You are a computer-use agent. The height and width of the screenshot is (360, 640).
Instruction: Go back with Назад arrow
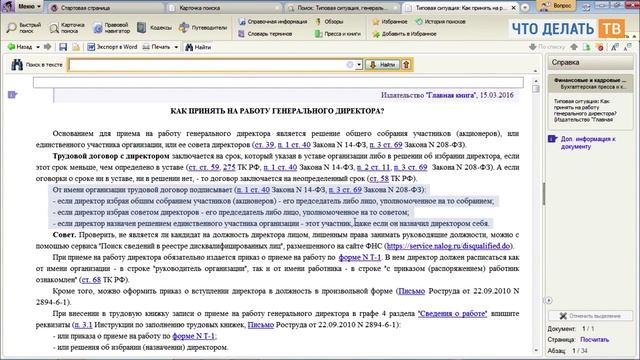tap(20, 47)
